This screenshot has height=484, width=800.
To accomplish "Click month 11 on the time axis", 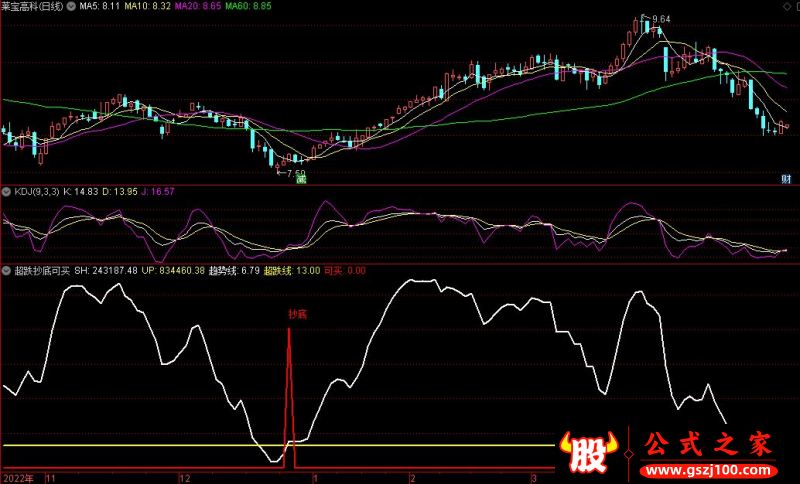I will point(51,478).
